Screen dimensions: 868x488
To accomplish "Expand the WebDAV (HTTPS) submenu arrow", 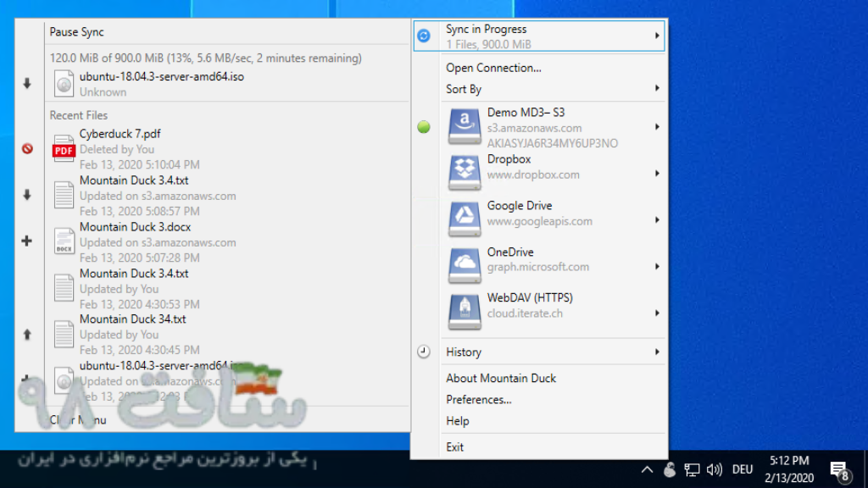I will [657, 313].
